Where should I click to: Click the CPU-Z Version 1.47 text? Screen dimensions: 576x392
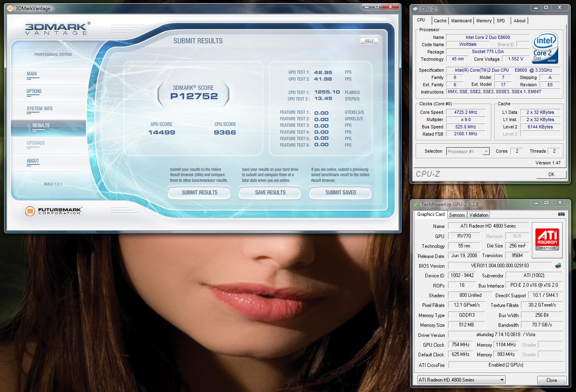(x=548, y=163)
